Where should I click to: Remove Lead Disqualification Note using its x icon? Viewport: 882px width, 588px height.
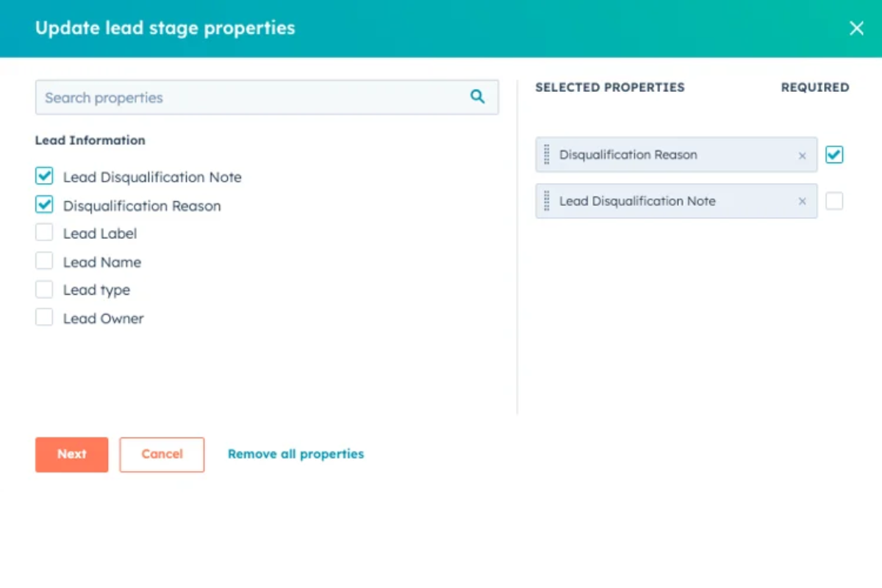(x=802, y=201)
